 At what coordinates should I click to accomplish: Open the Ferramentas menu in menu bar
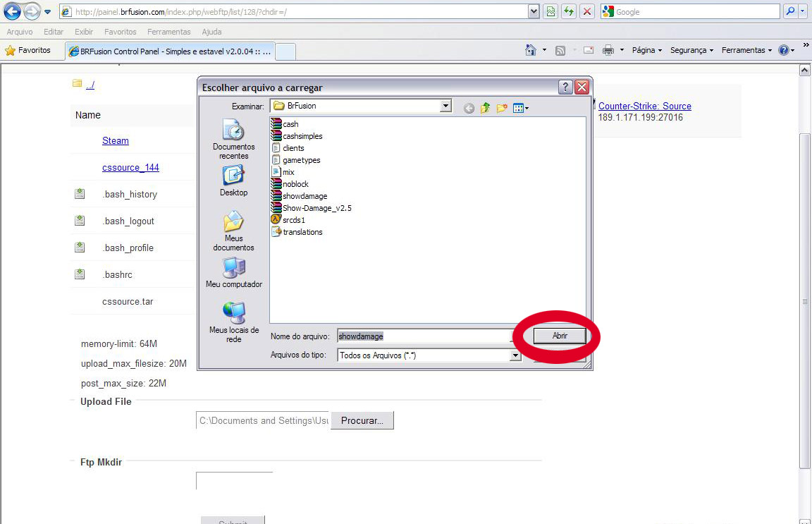pos(168,32)
